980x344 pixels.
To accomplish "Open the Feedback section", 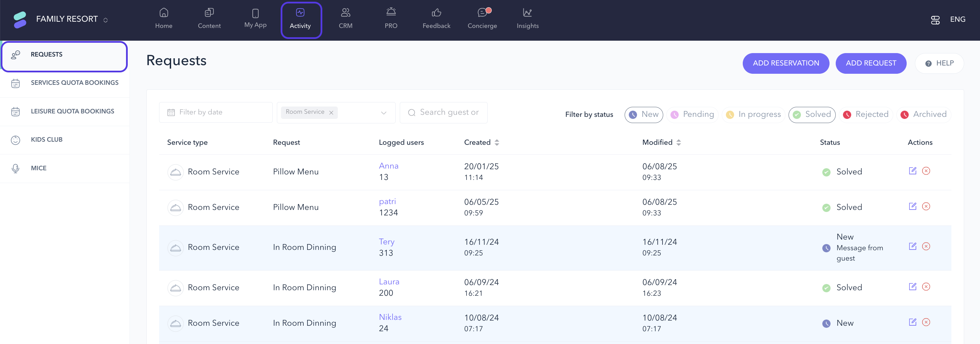I will [436, 19].
